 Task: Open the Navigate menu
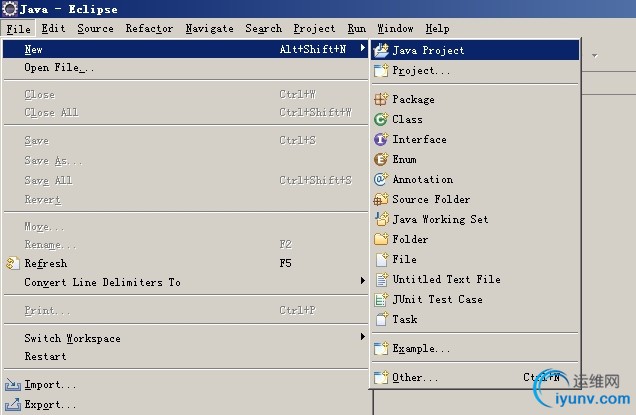(209, 29)
